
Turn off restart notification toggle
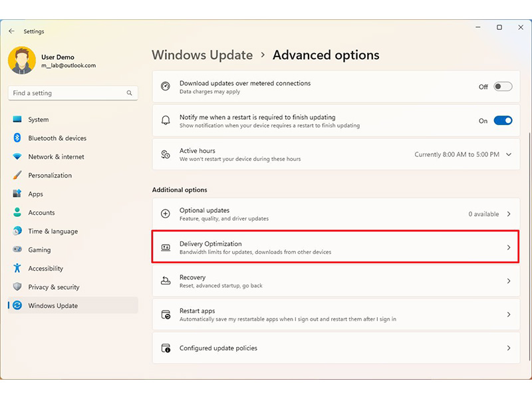(x=503, y=120)
